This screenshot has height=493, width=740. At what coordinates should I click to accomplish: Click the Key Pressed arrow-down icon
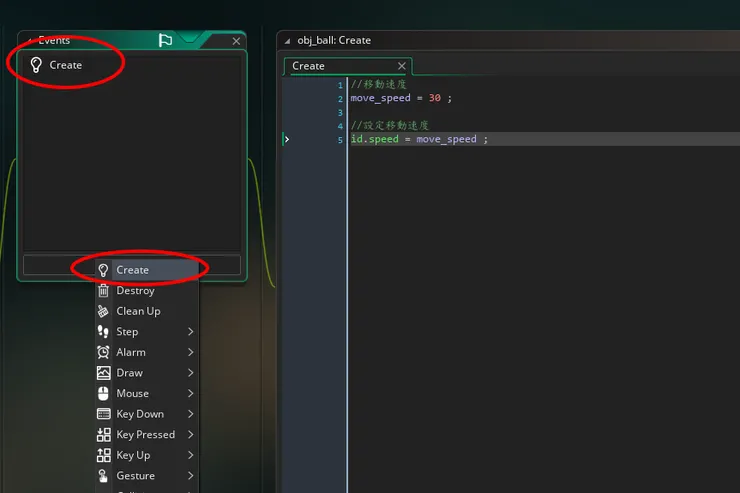pyautogui.click(x=103, y=435)
